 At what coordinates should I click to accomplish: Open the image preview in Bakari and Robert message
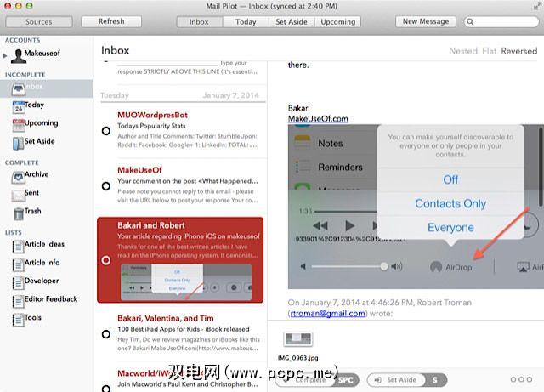pos(186,282)
